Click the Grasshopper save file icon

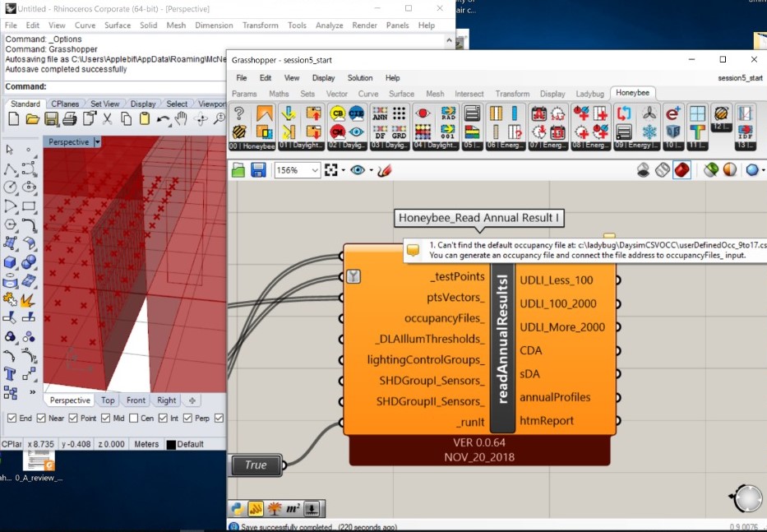point(258,170)
